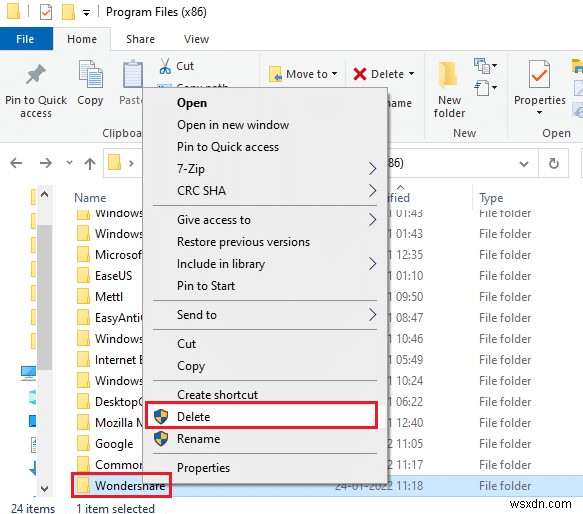Image resolution: width=583 pixels, height=514 pixels.
Task: Switch to the Share ribbon tab
Action: [x=140, y=39]
